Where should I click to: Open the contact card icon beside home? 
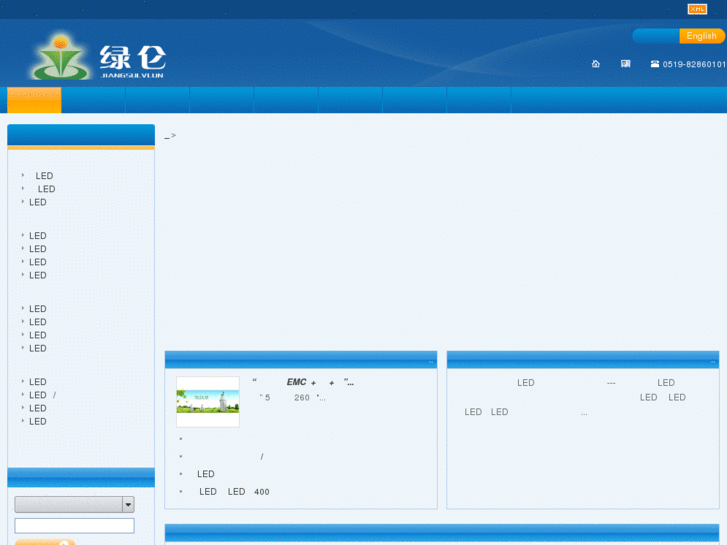click(x=625, y=64)
